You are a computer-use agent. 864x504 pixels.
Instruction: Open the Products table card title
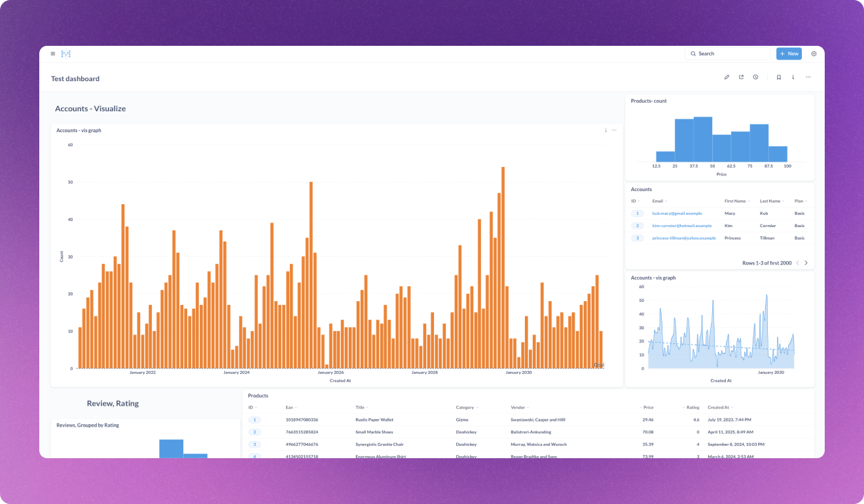point(258,396)
